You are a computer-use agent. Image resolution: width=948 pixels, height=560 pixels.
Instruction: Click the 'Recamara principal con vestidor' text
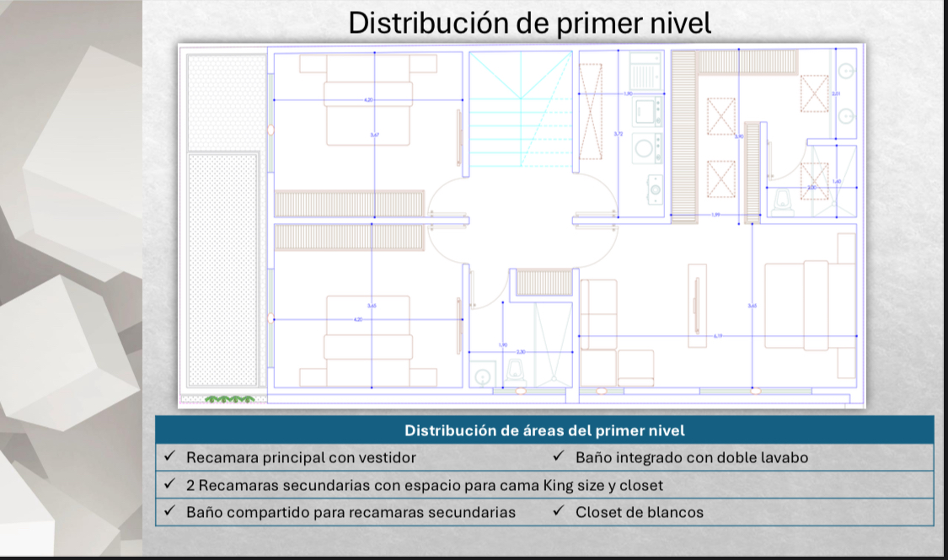click(x=300, y=458)
